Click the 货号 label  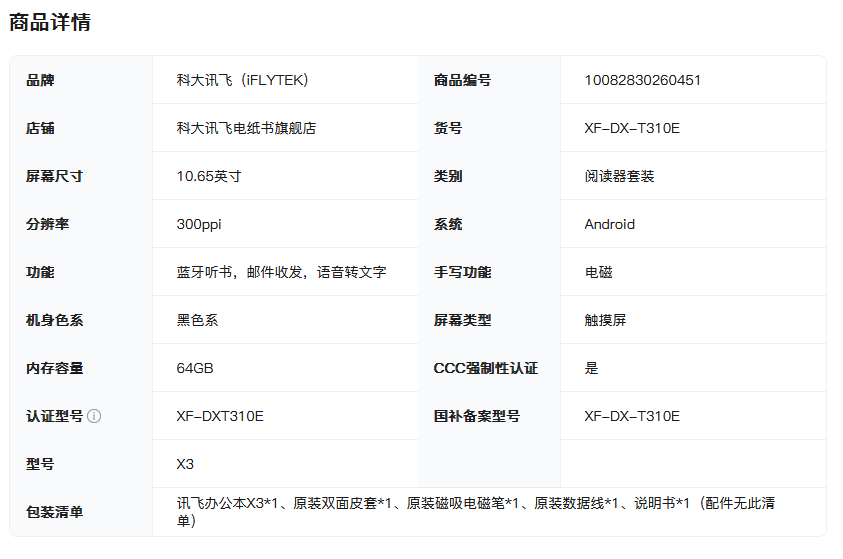(x=448, y=128)
